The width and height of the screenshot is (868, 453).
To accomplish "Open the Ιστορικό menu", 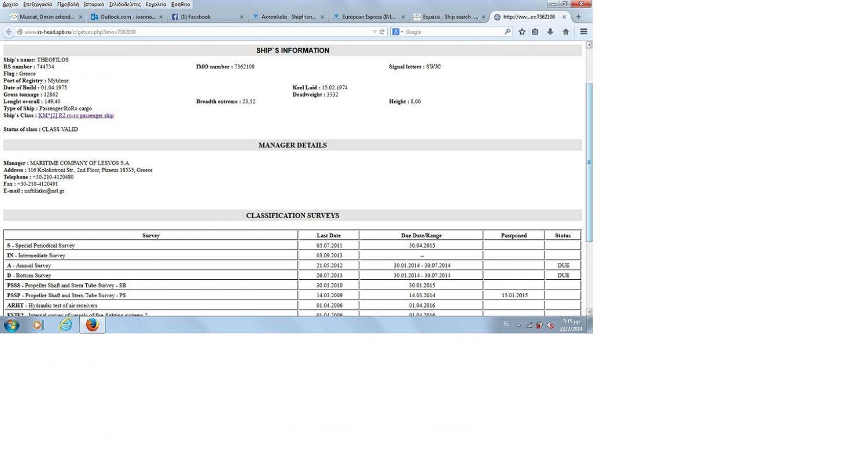I will 94,4.
